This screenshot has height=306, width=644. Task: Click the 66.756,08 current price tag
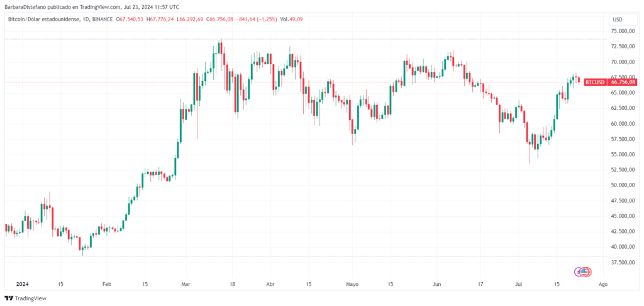tap(623, 82)
